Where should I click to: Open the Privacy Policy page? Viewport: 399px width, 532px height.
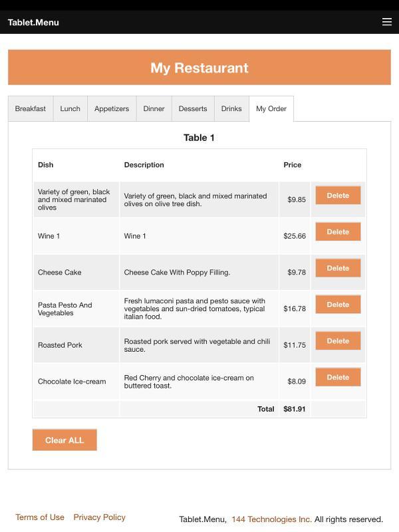click(x=99, y=517)
